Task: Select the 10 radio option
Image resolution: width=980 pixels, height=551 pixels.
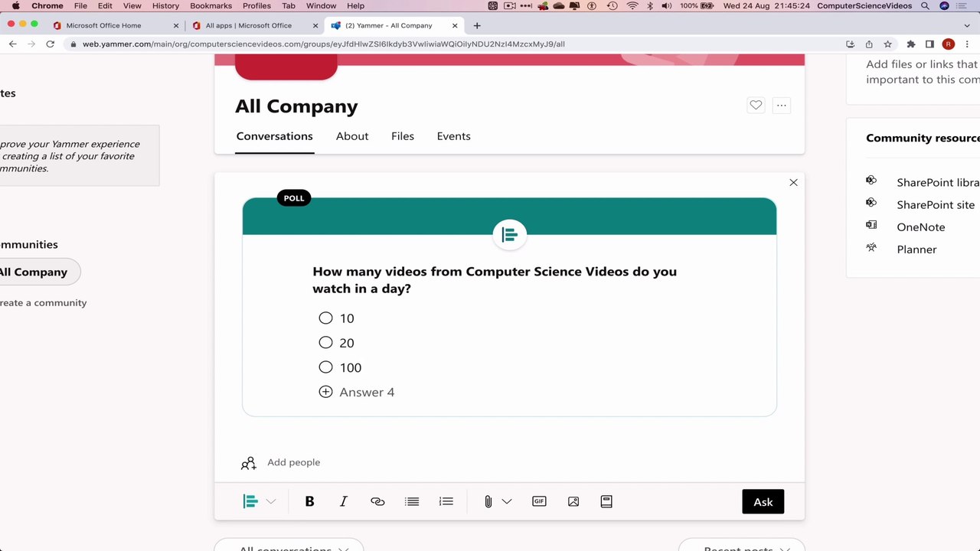Action: click(325, 318)
